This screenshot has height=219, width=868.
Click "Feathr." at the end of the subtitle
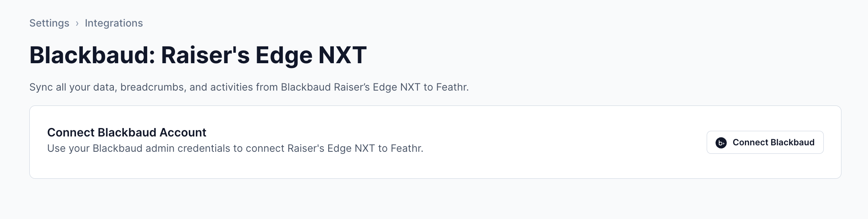point(452,87)
